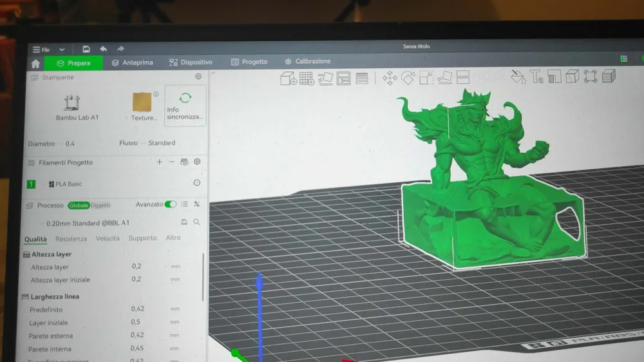Image resolution: width=644 pixels, height=362 pixels.
Task: Choose the Textured plate type
Action: point(142,106)
